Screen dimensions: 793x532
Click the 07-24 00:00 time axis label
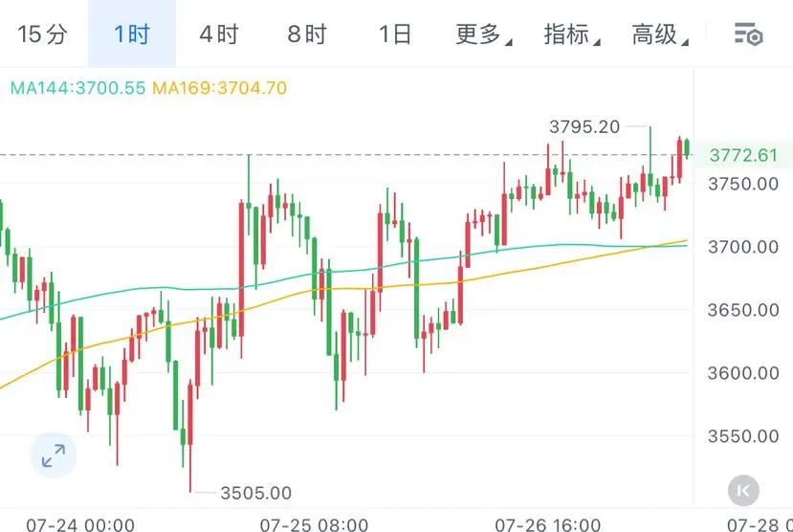[80, 524]
